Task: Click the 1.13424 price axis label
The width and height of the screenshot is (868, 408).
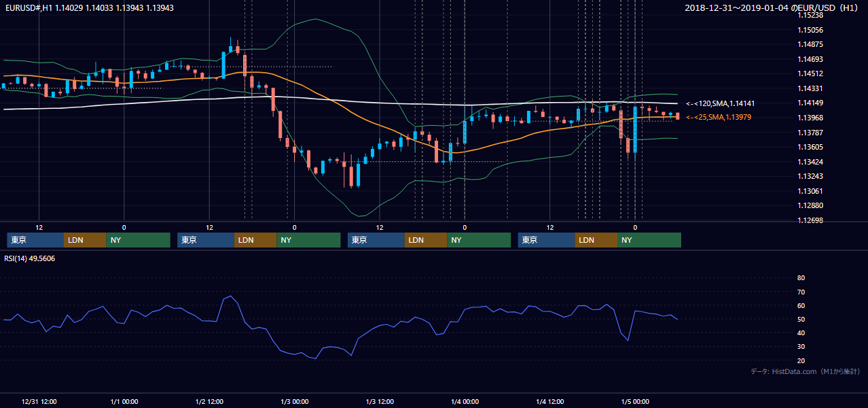Action: (x=810, y=162)
